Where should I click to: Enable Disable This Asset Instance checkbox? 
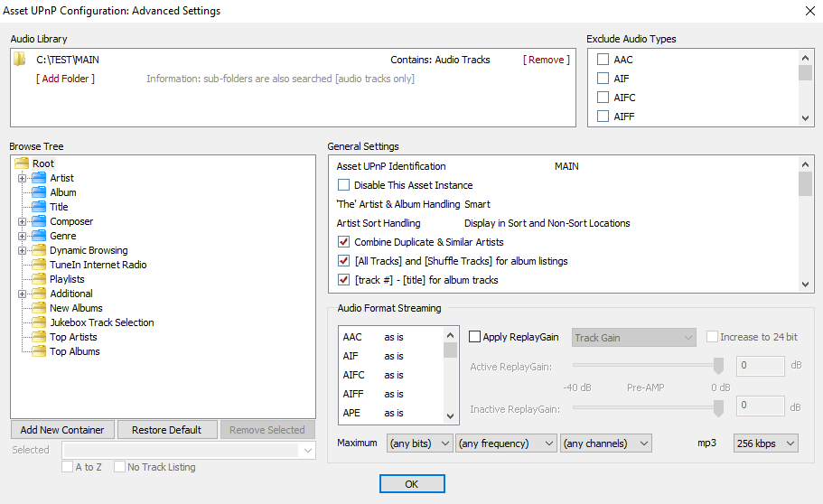point(343,185)
